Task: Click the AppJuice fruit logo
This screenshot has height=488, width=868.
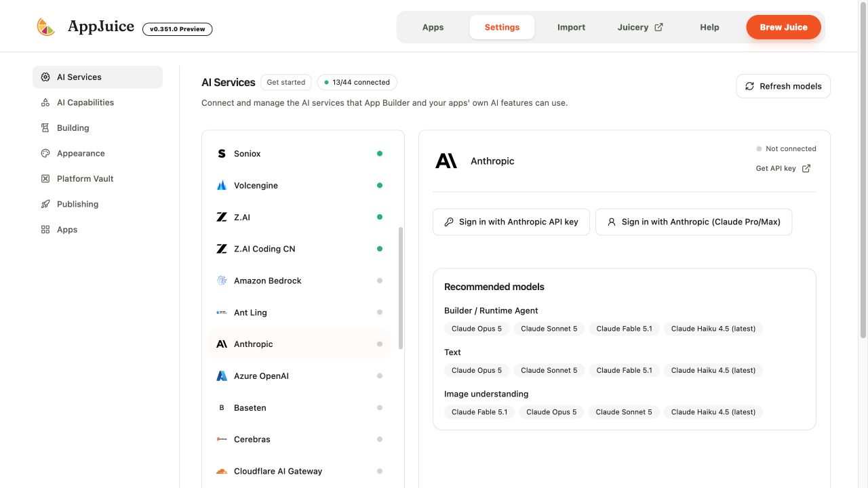Action: coord(45,27)
